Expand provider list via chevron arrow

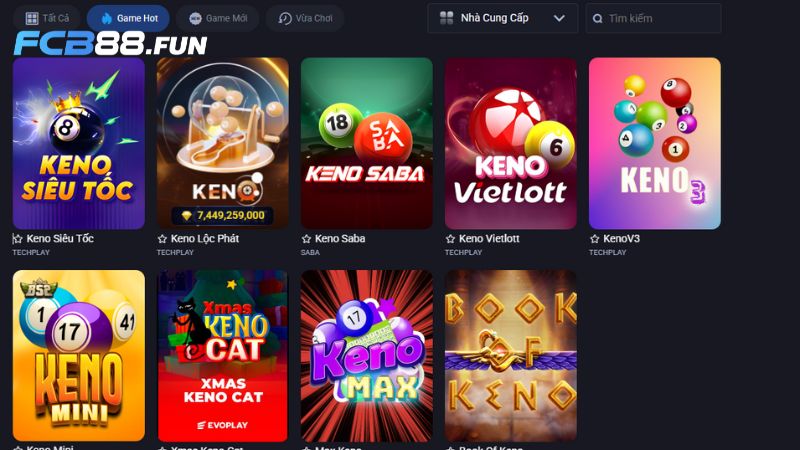559,18
